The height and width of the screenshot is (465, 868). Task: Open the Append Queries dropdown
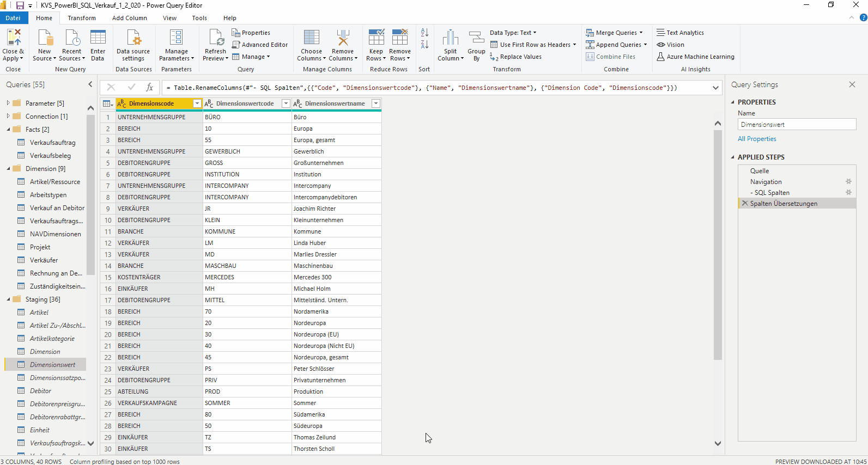616,45
